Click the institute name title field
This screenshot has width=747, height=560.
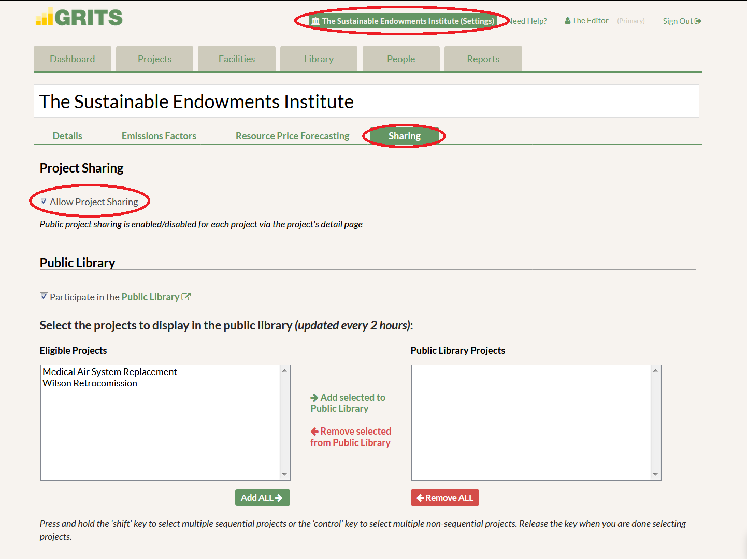pyautogui.click(x=366, y=101)
